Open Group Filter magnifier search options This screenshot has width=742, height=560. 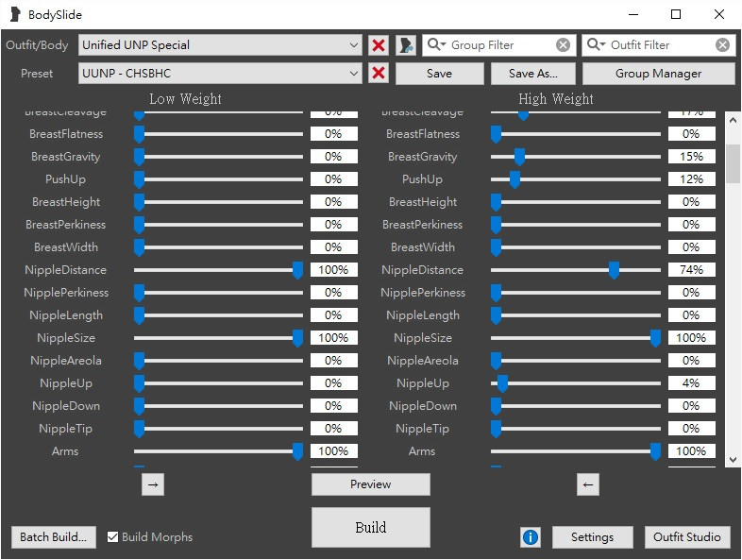438,45
